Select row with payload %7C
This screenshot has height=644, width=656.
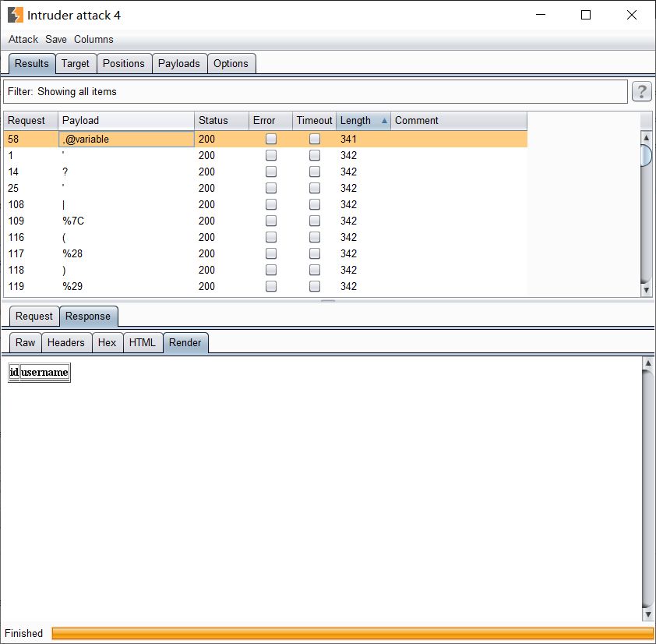coord(265,221)
